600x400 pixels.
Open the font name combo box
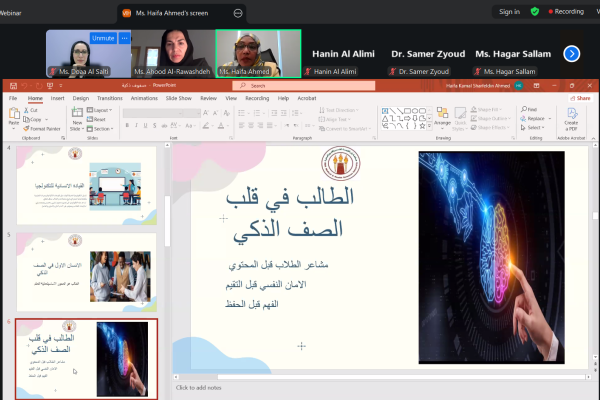click(x=153, y=113)
